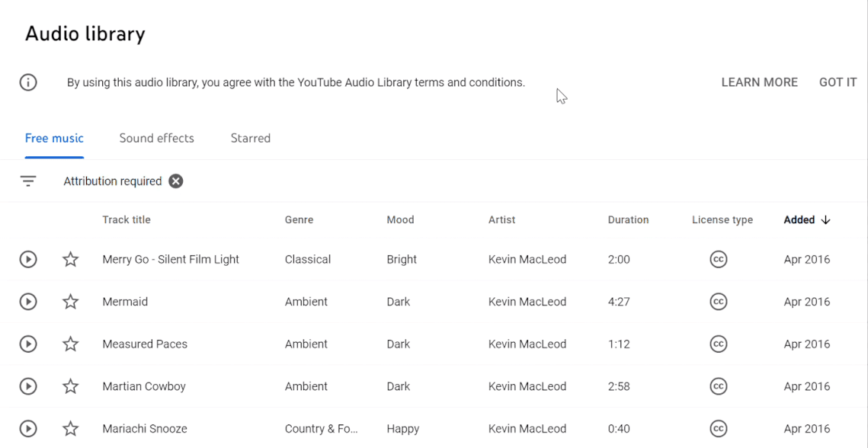The image size is (868, 448).
Task: Open the track Measured Paces by its title
Action: (145, 344)
